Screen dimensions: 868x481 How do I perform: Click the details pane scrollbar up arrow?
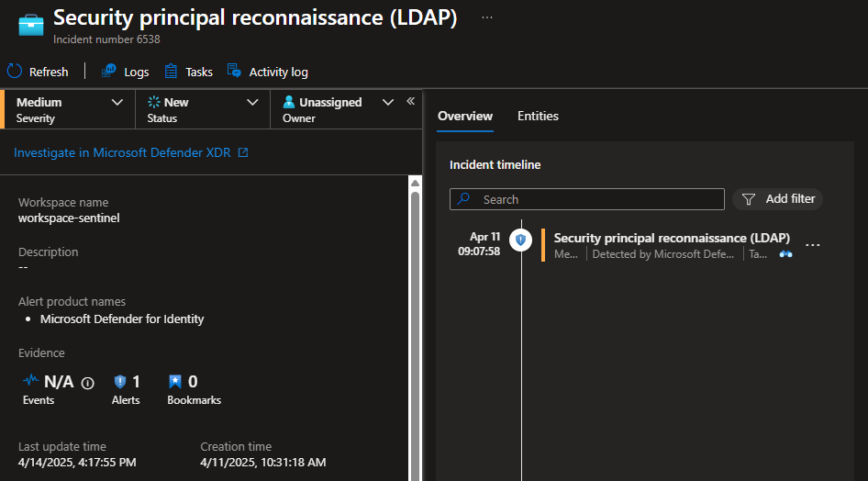point(415,183)
